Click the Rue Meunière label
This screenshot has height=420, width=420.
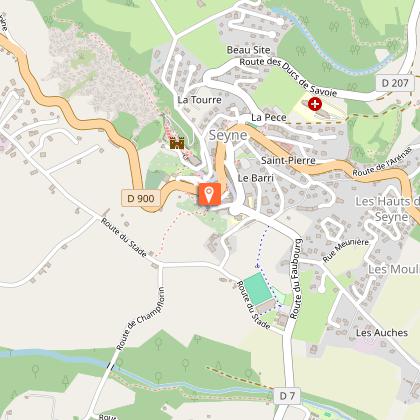click(x=345, y=250)
